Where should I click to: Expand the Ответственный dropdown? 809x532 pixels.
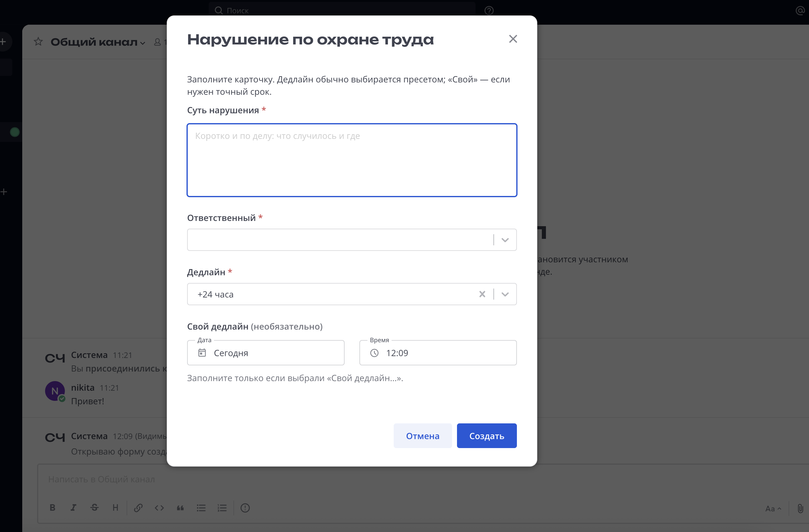(x=505, y=239)
